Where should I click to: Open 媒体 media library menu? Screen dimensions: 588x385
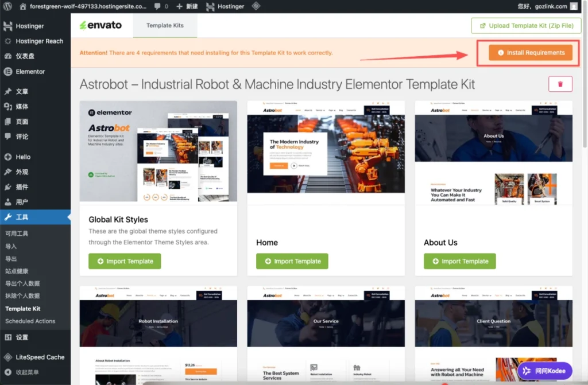[x=35, y=107]
